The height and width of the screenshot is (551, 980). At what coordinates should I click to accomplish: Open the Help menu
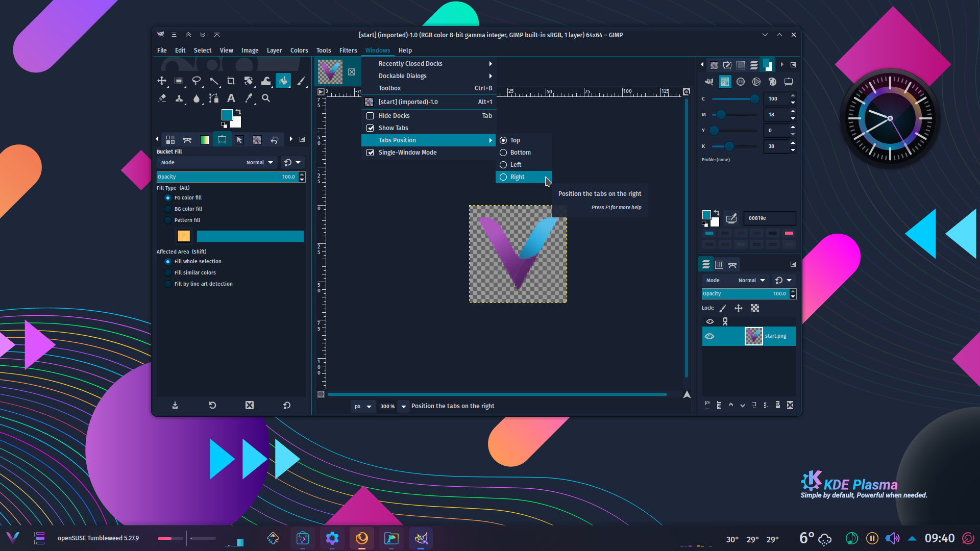405,51
